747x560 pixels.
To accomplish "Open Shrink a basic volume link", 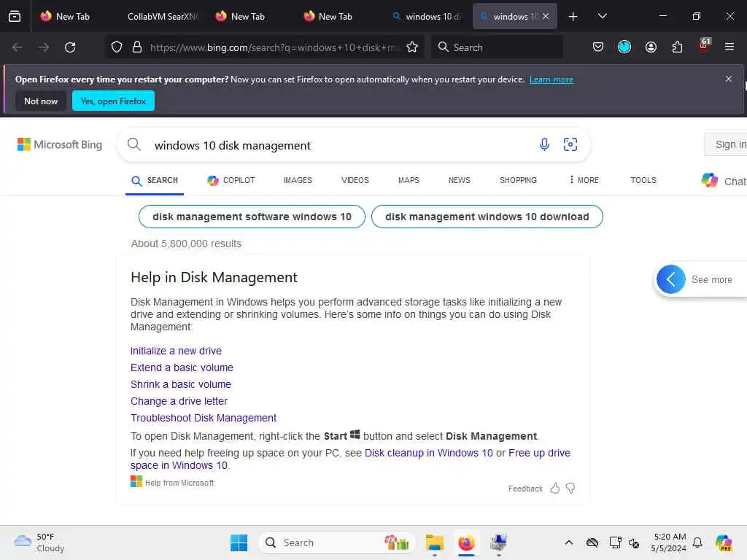I will (x=181, y=384).
